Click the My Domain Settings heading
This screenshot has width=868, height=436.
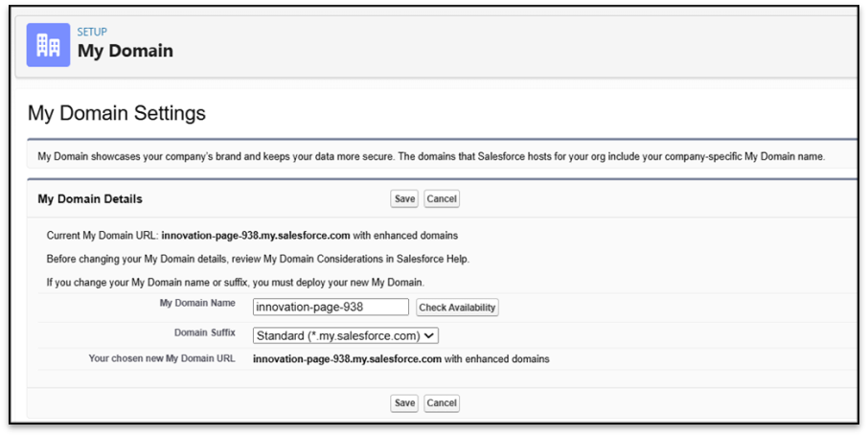tap(117, 113)
